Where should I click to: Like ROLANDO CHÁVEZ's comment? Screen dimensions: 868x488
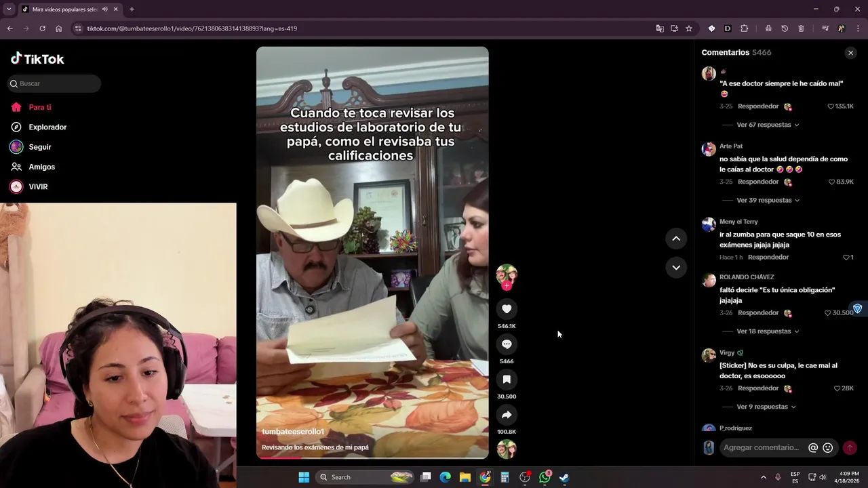coord(827,313)
